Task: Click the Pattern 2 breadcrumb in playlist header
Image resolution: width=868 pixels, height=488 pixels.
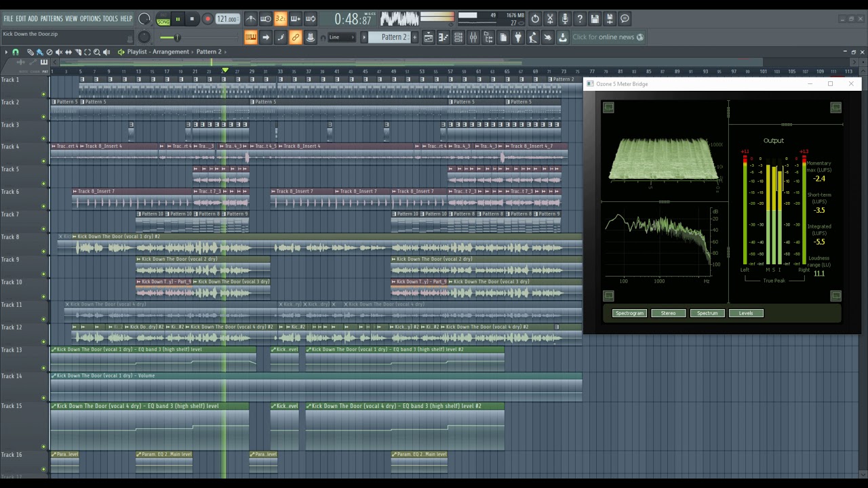Action: click(x=209, y=52)
